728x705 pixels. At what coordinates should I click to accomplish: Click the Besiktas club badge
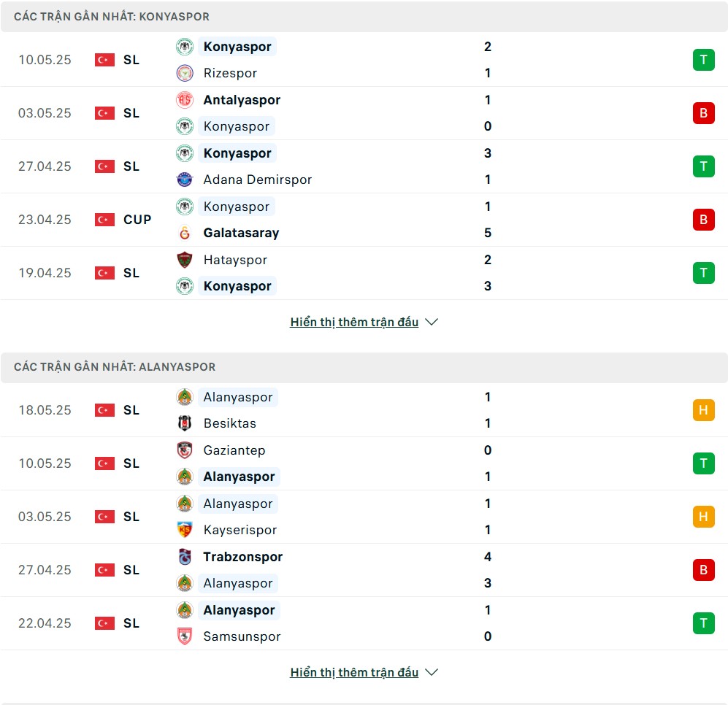pos(185,423)
